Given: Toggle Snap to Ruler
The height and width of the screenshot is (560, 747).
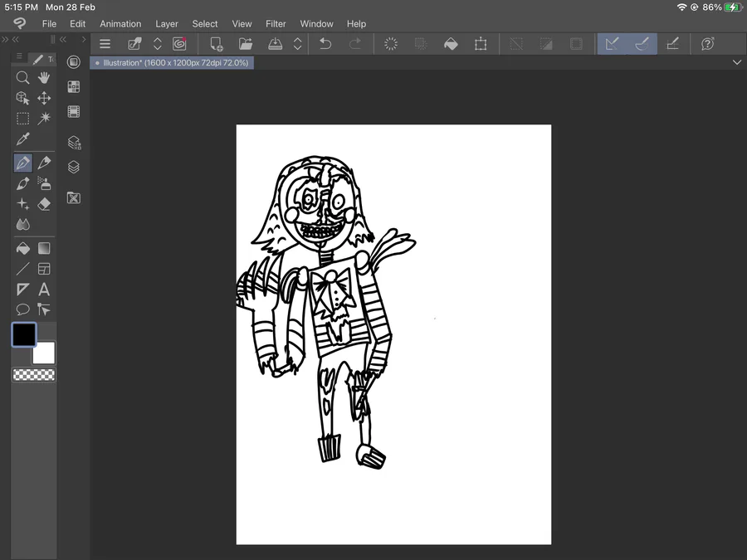Looking at the screenshot, I should 613,44.
